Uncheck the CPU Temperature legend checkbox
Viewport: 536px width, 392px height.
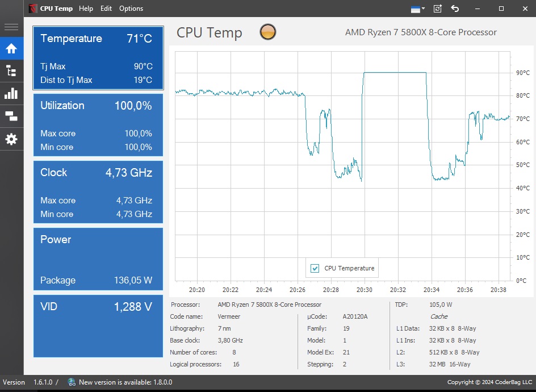coord(315,268)
